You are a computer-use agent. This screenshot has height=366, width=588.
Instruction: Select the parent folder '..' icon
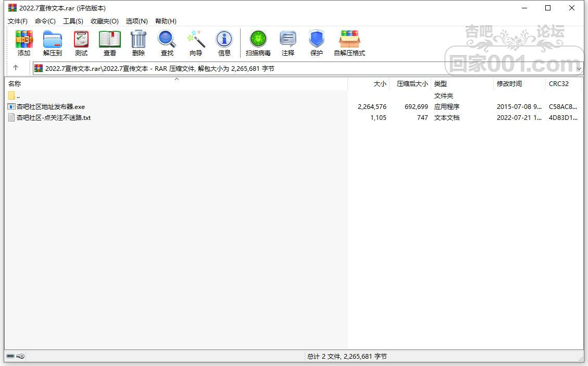tap(11, 96)
